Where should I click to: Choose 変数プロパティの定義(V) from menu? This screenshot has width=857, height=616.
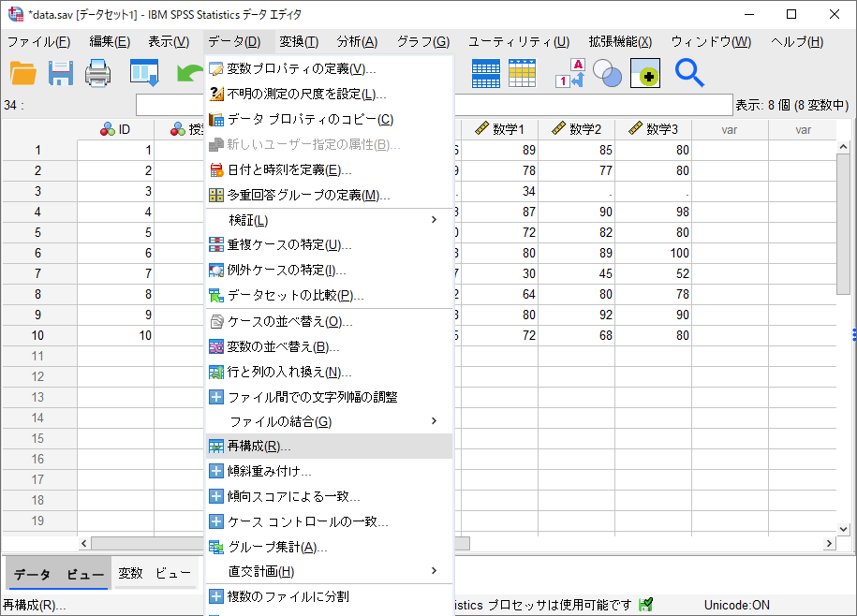[x=329, y=69]
